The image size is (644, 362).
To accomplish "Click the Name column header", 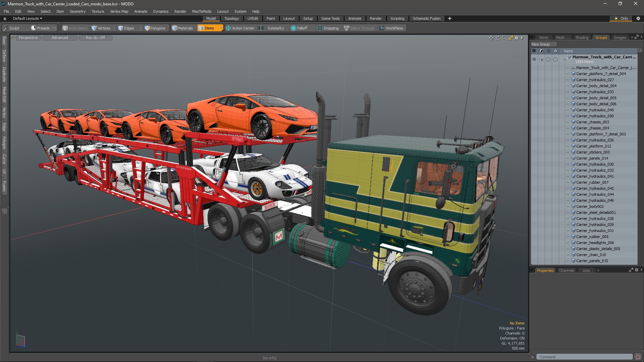I will (568, 51).
